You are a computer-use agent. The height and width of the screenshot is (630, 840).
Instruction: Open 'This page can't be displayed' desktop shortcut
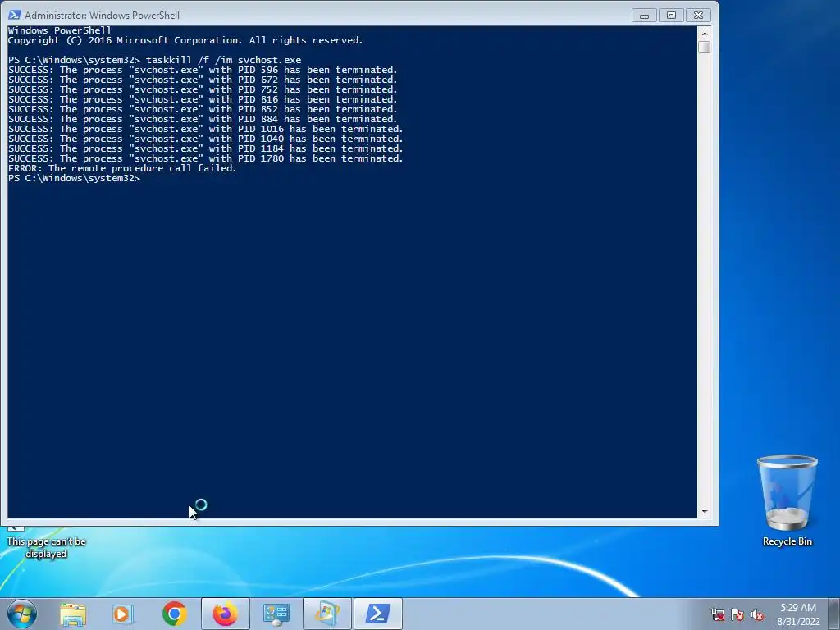tap(46, 542)
